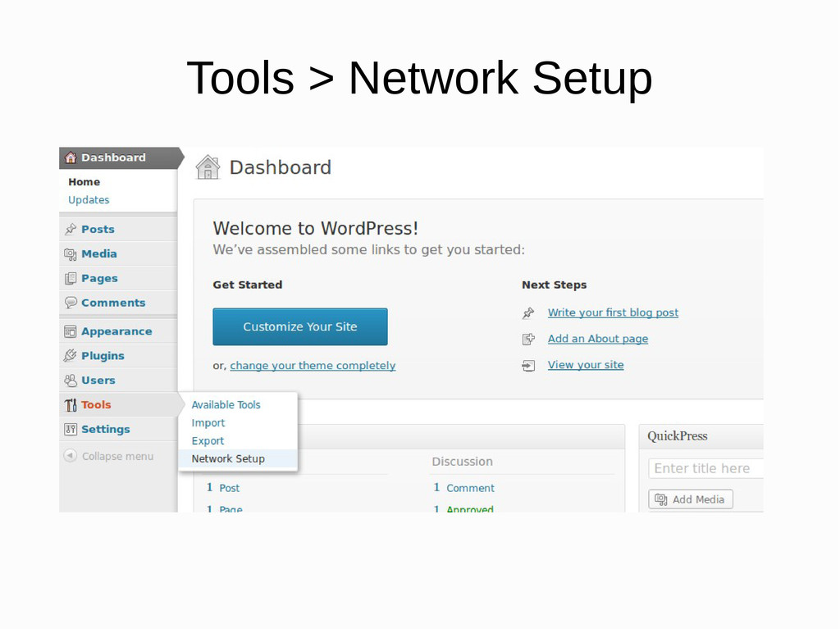Click the Pages document icon
The height and width of the screenshot is (629, 840).
[71, 279]
